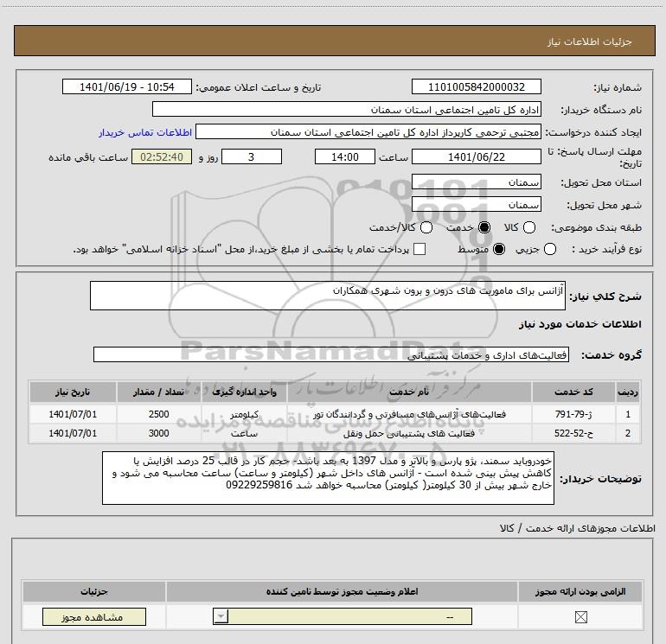Screen dimensions: 666x644
Task: Click the delivery province field سمنان
Action: (x=476, y=182)
